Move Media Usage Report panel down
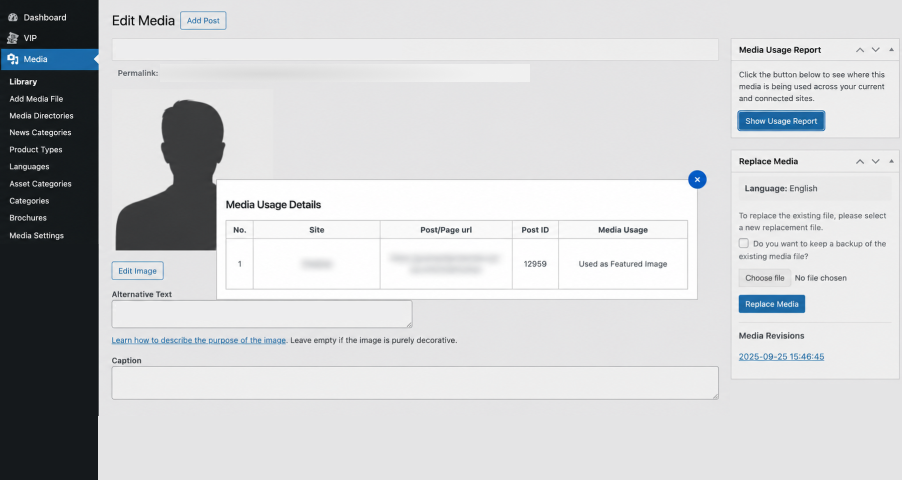The image size is (902, 480). [x=876, y=50]
